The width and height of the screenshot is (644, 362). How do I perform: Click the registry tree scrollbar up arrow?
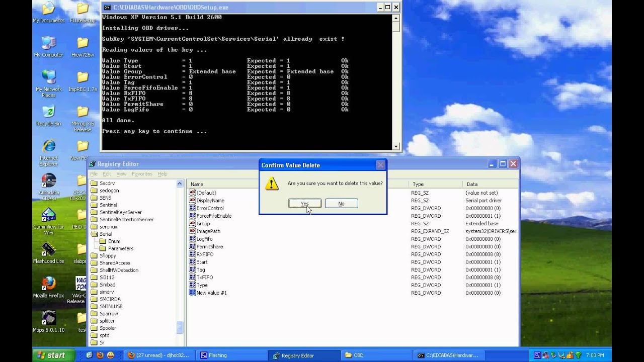point(180,184)
